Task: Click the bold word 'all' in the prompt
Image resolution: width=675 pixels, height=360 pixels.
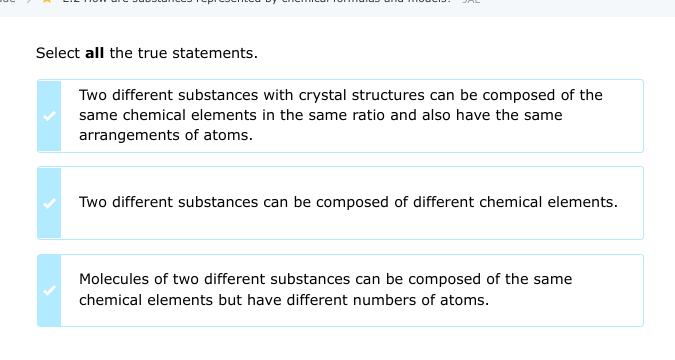Action: [x=94, y=53]
